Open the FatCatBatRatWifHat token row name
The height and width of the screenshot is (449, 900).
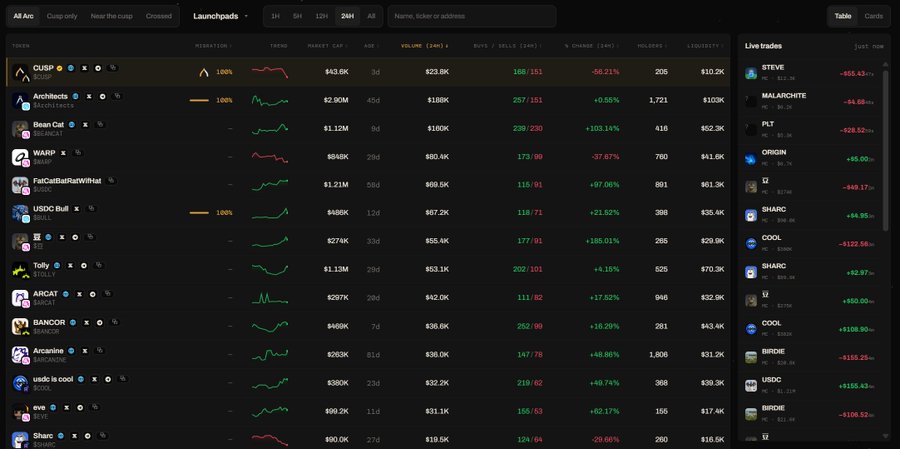(67, 181)
